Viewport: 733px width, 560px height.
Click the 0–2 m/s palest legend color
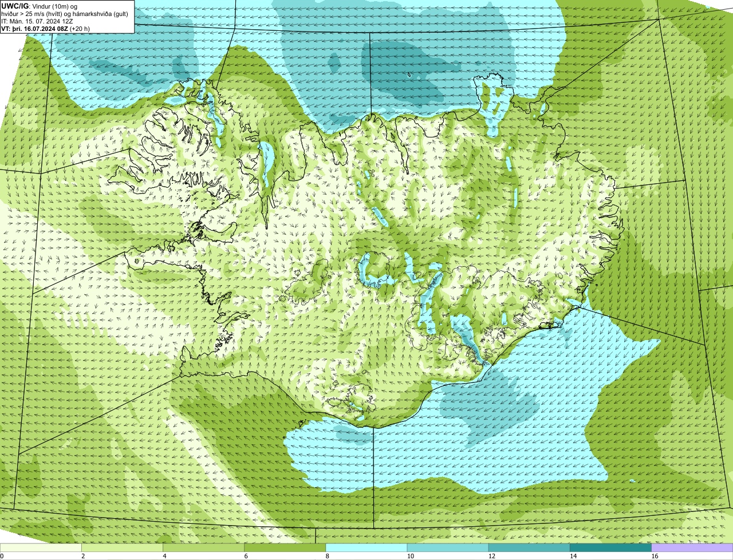[41, 548]
